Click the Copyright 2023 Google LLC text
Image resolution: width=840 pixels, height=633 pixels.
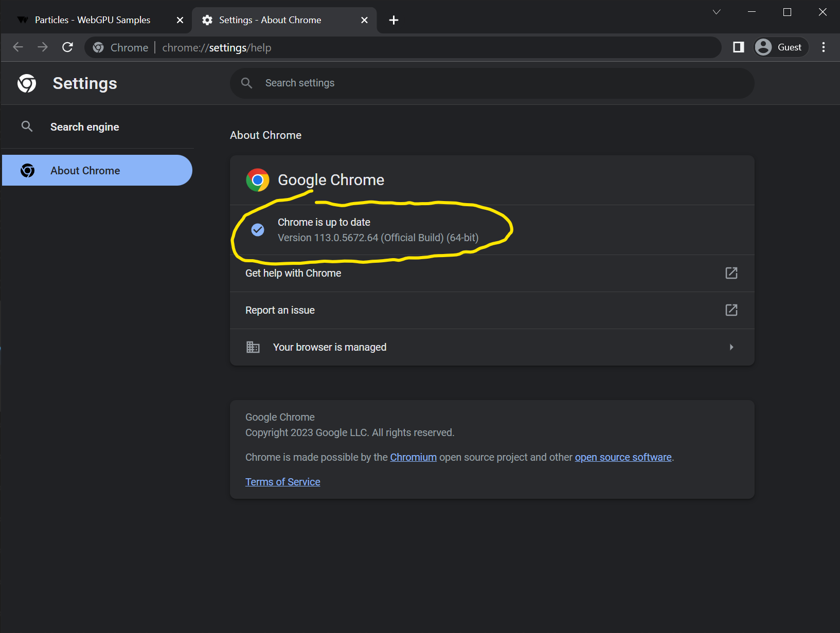coord(350,432)
